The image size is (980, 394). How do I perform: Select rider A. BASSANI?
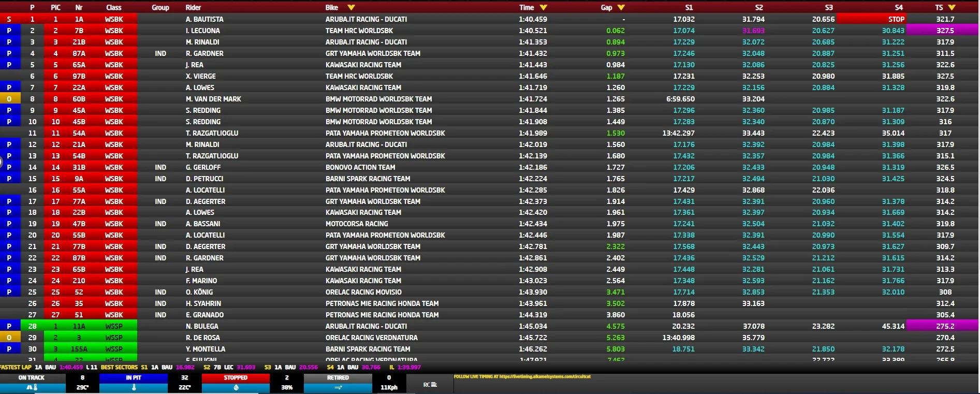coord(203,224)
